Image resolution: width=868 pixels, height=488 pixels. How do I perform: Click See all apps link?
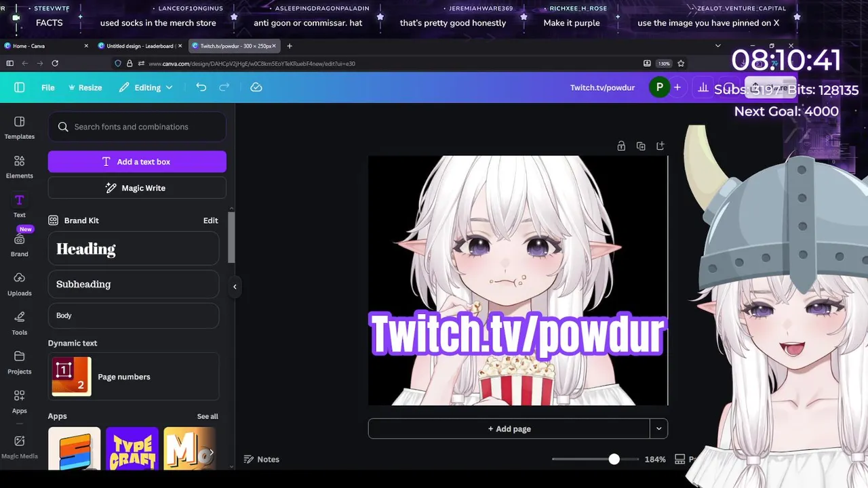(x=208, y=416)
